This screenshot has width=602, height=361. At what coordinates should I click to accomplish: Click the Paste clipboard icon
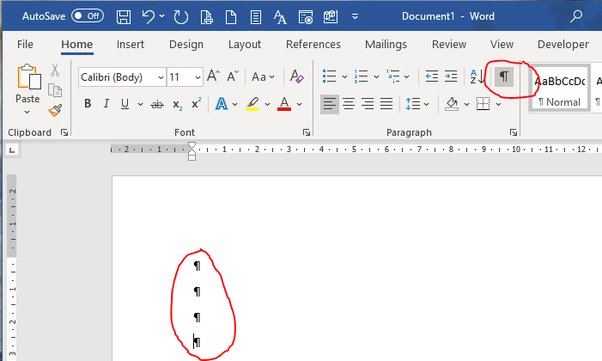coord(29,76)
